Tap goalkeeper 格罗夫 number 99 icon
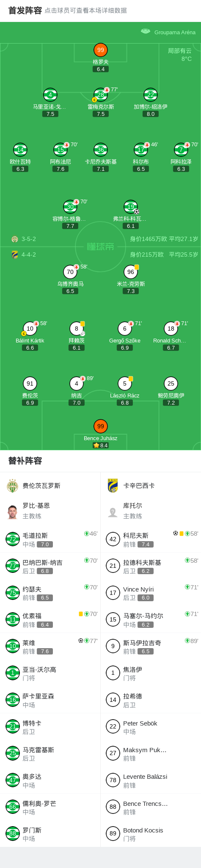Viewport: 201px width, 868px height. pos(100,50)
